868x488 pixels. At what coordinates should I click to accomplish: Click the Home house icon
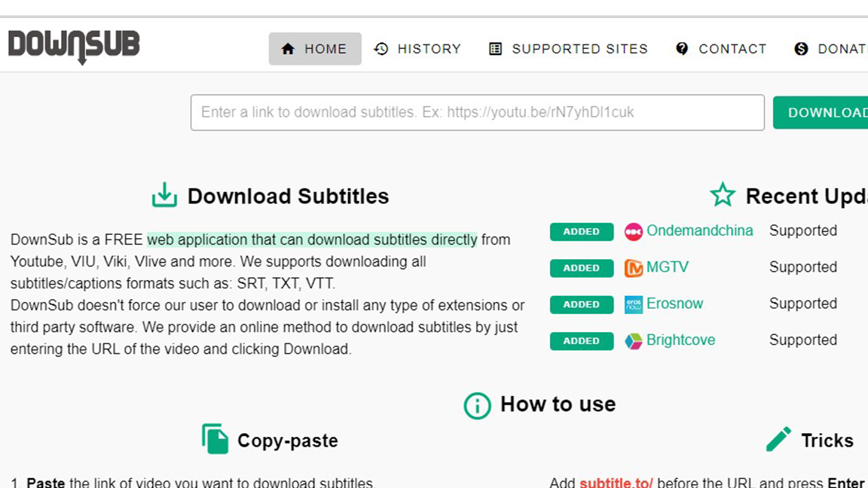[x=288, y=49]
